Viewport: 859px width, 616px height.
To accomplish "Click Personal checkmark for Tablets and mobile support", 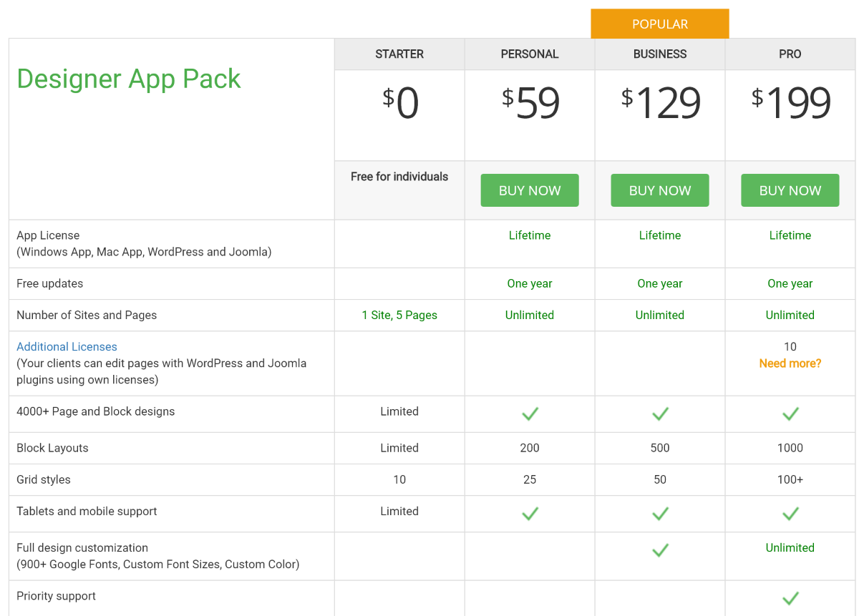I will [530, 513].
